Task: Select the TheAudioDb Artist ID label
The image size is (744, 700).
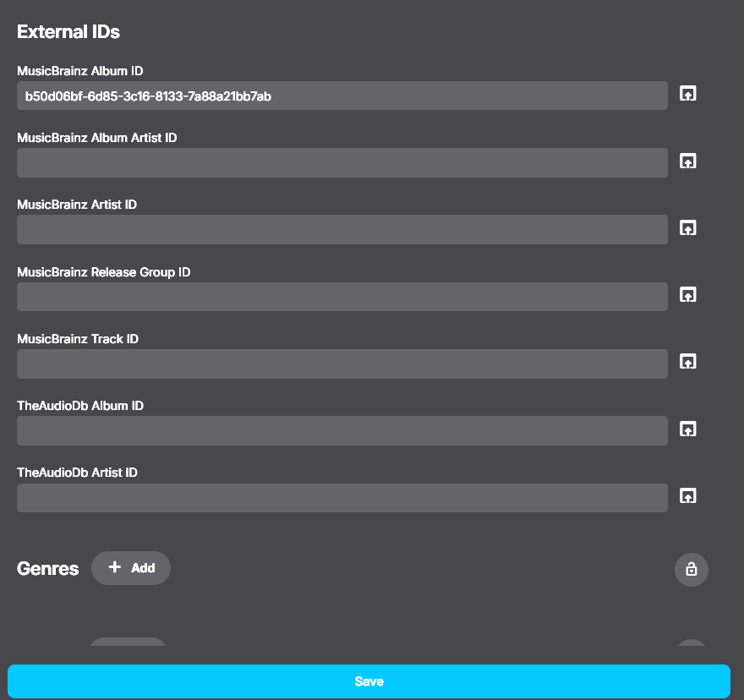Action: pyautogui.click(x=77, y=473)
